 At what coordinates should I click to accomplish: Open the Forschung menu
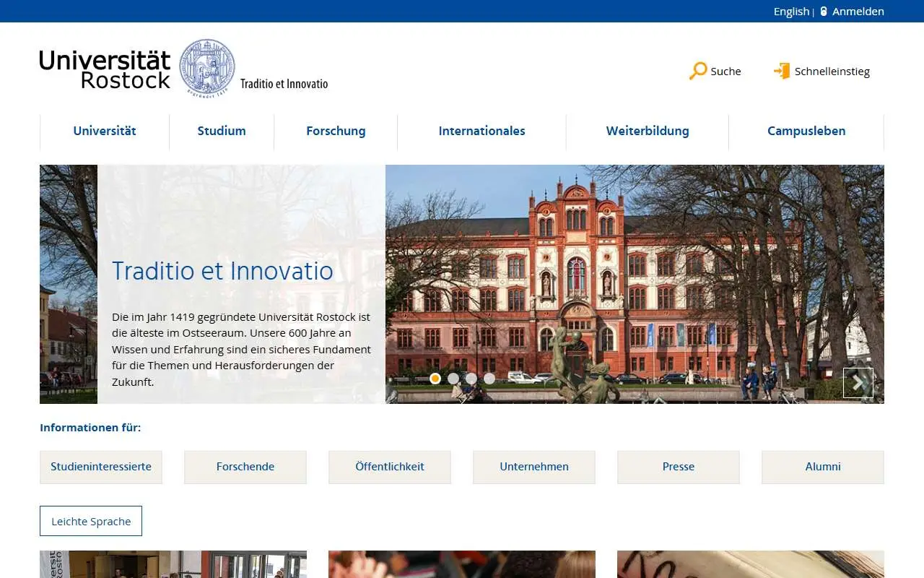tap(336, 131)
